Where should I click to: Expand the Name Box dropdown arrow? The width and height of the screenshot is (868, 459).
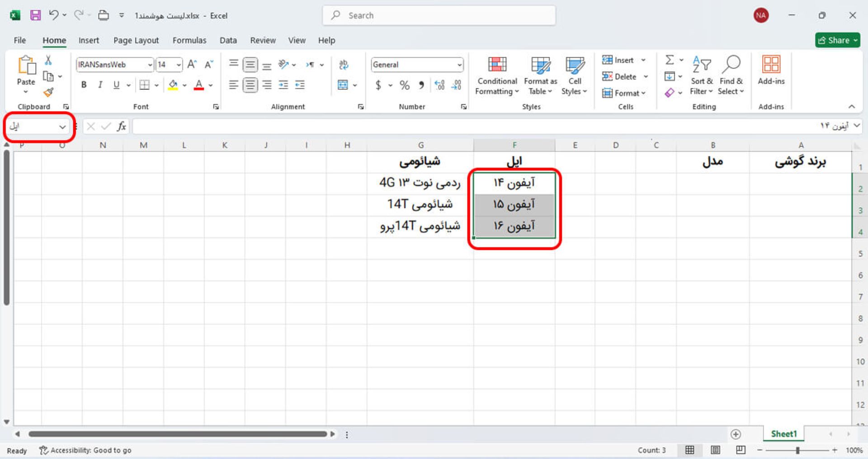[x=62, y=127]
